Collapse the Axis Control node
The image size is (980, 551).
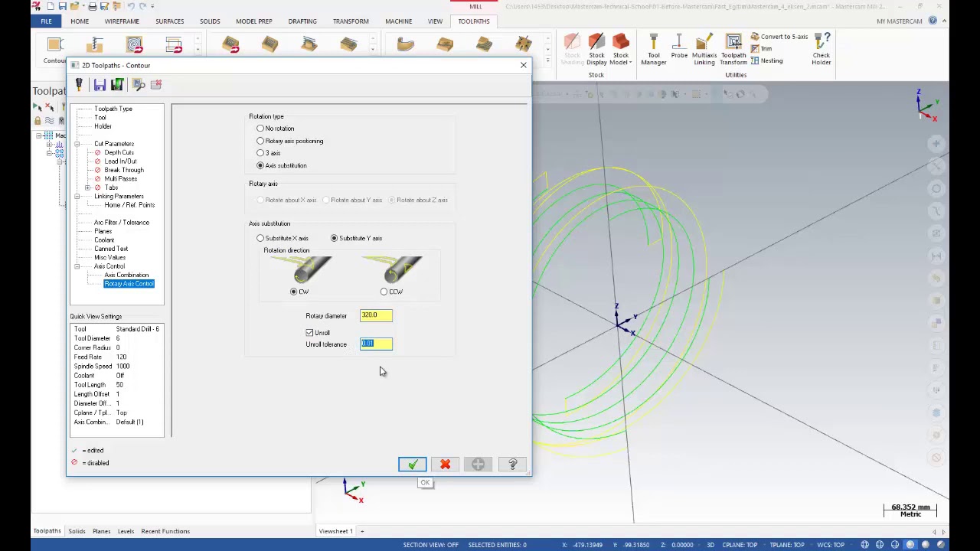coord(77,266)
